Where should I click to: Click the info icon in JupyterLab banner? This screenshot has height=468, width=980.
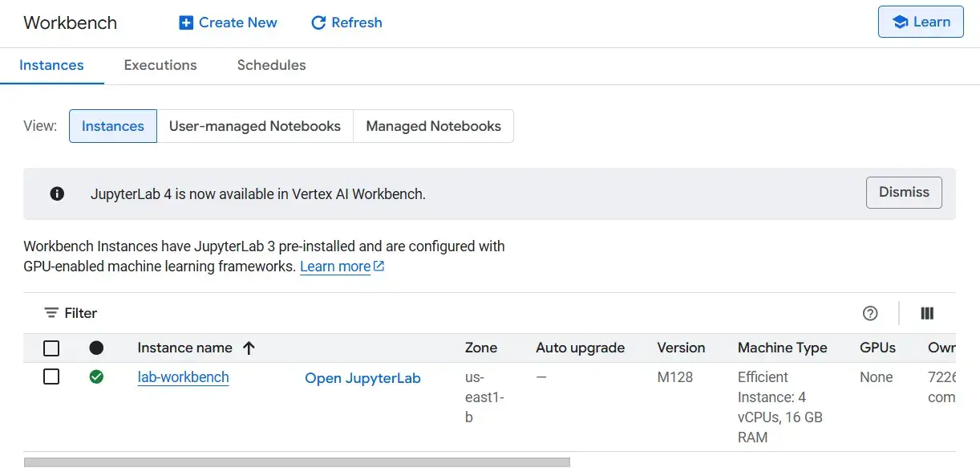(x=57, y=193)
